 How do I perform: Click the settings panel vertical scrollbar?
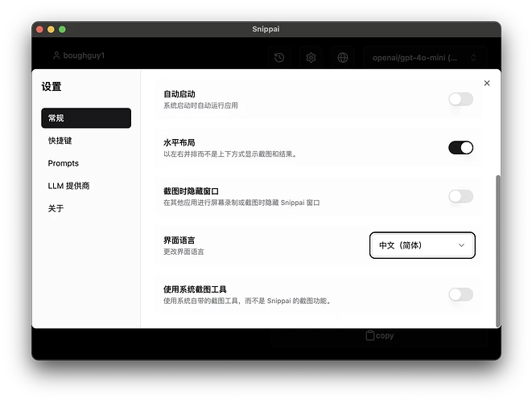497,251
